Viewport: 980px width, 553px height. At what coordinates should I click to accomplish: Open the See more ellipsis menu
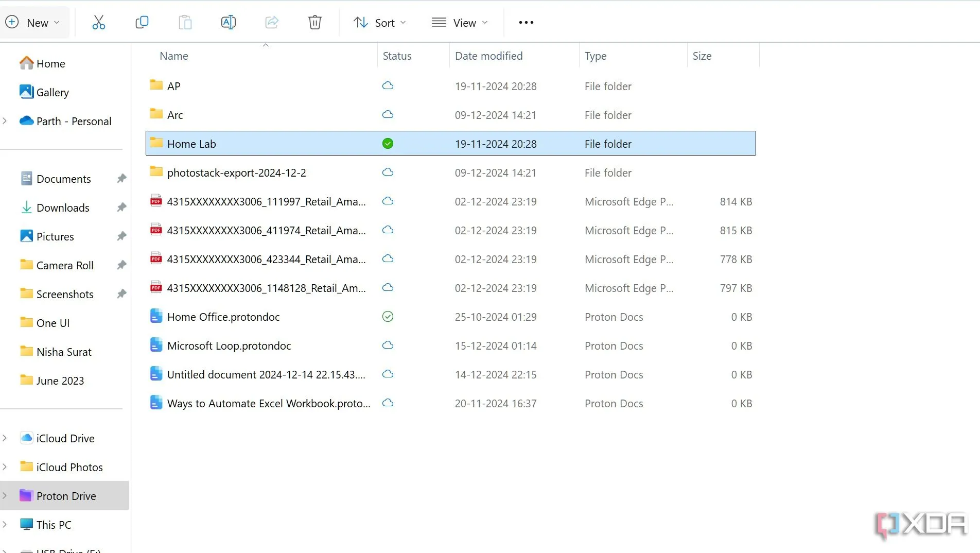coord(526,22)
